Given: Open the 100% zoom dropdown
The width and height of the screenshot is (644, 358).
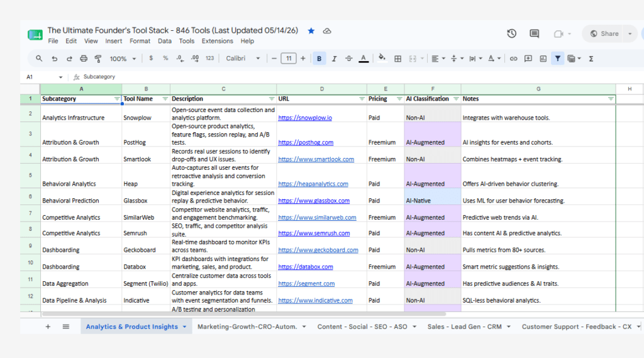Looking at the screenshot, I should tap(123, 59).
